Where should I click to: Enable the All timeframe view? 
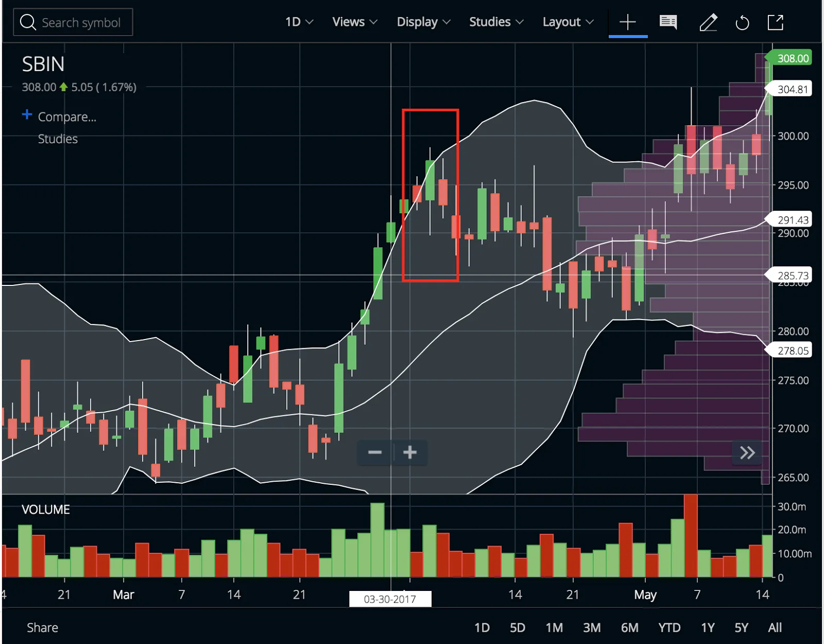775,628
